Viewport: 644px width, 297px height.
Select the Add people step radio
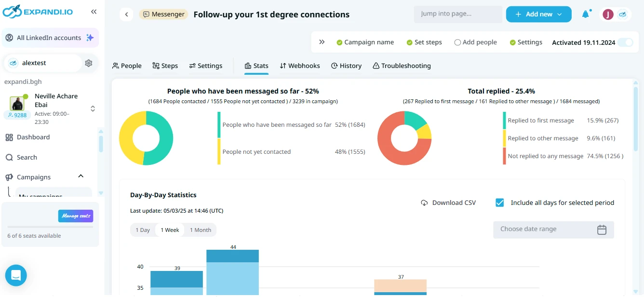pyautogui.click(x=457, y=42)
